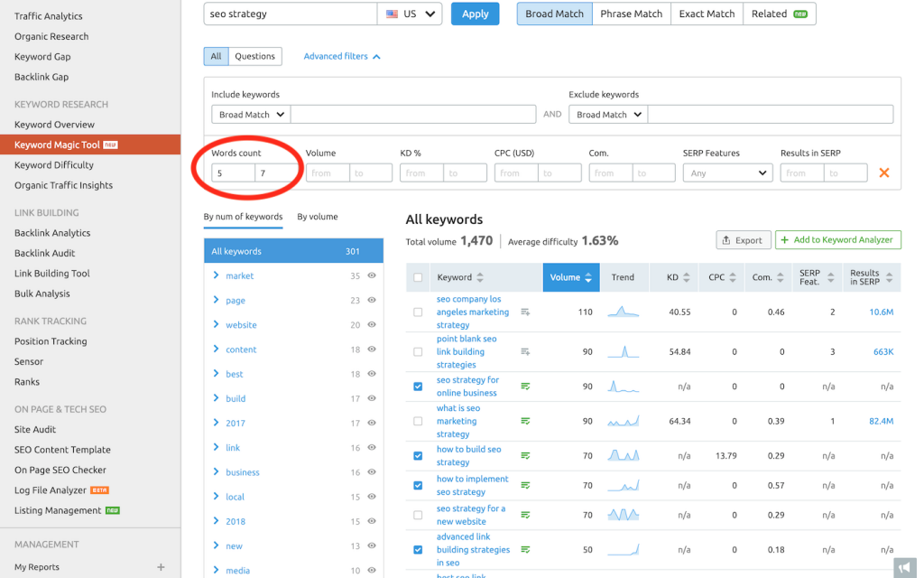Check the 'what is seo marketing strategy' row
Image resolution: width=924 pixels, height=578 pixels.
(418, 421)
